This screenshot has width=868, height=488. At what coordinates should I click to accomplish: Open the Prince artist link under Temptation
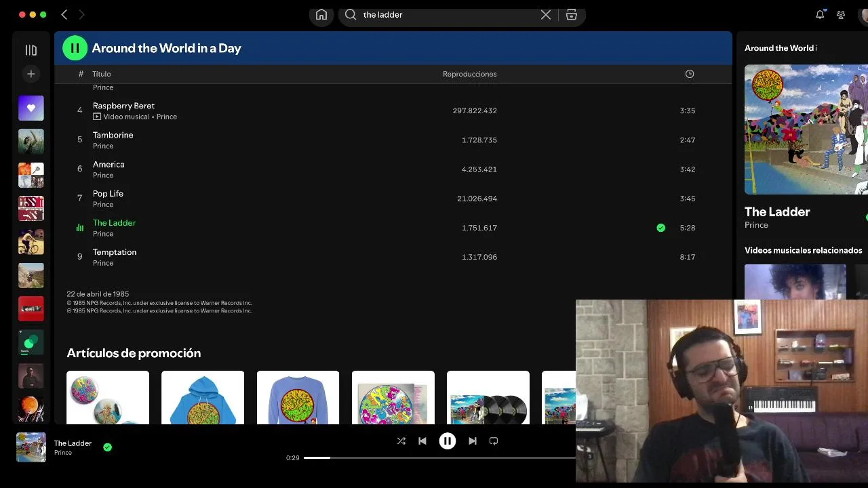coord(103,263)
